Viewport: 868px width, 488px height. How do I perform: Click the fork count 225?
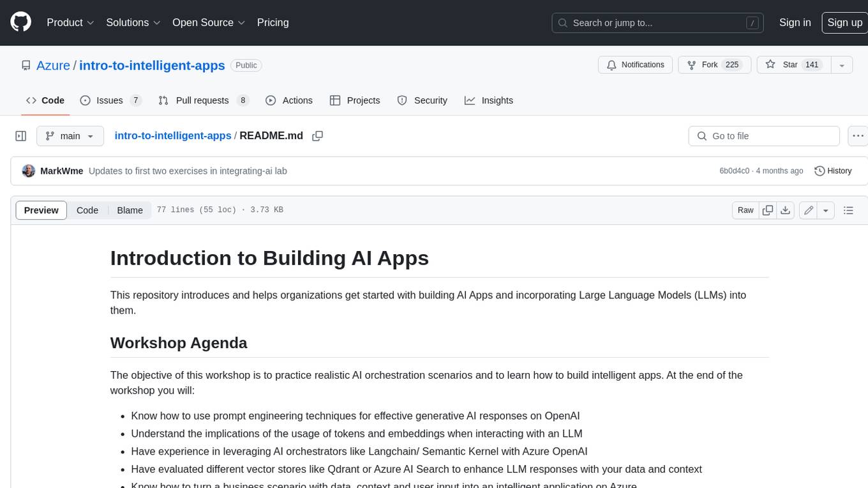click(732, 65)
